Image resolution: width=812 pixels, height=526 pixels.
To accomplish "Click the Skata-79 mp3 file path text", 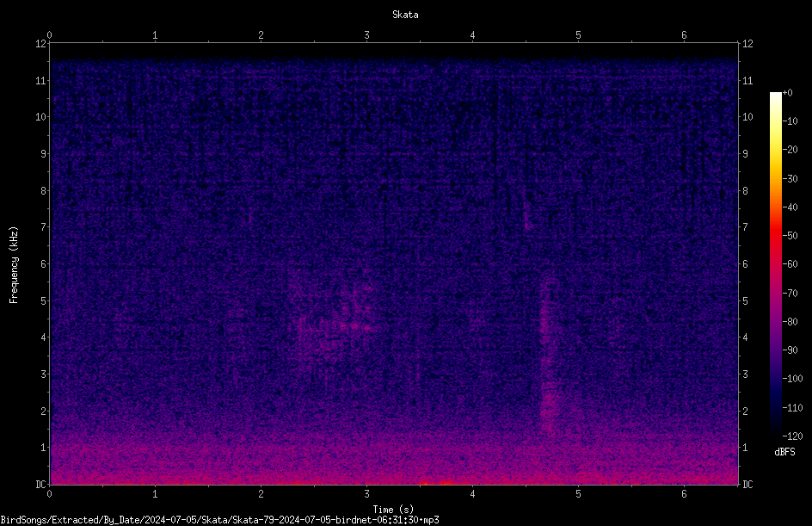I will click(219, 520).
